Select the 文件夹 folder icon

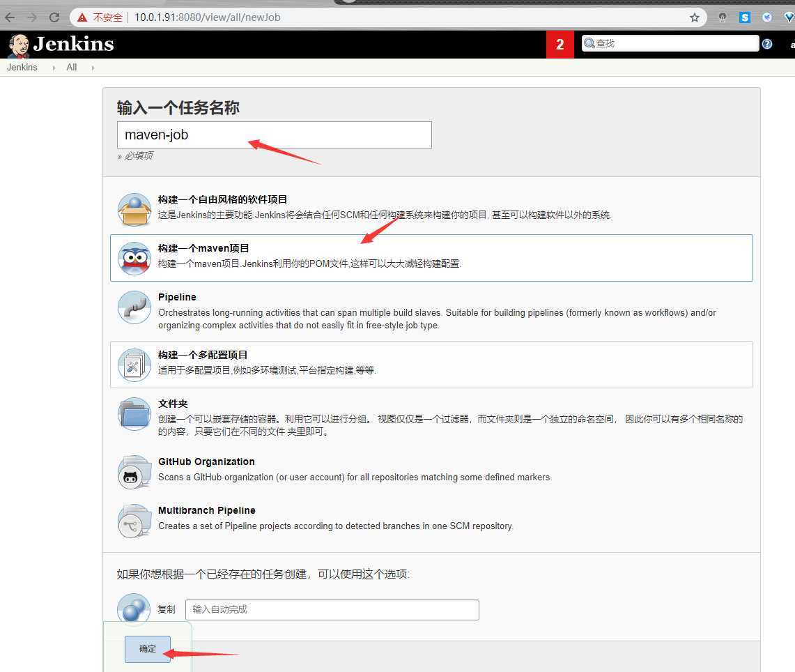point(134,414)
